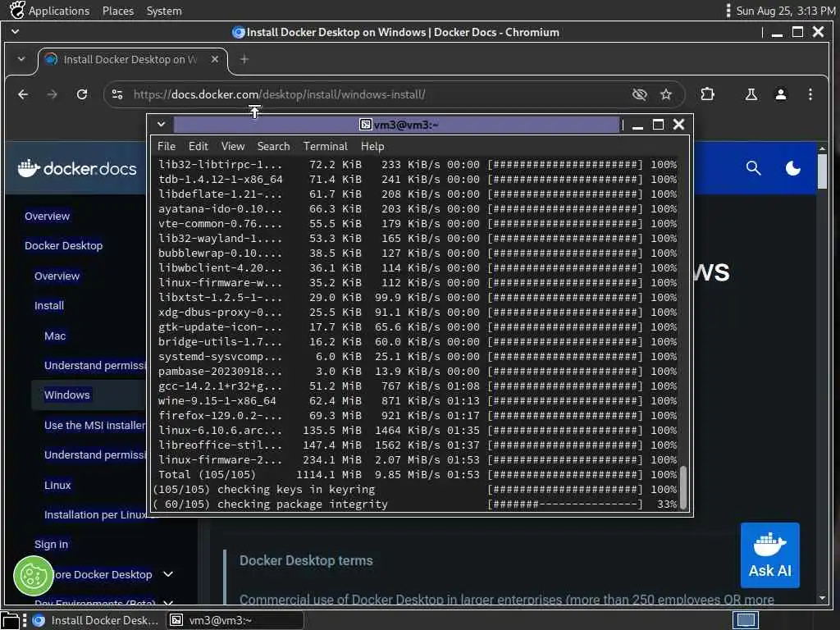The height and width of the screenshot is (630, 840).
Task: Search Docker docs with magnifier icon
Action: [x=753, y=168]
